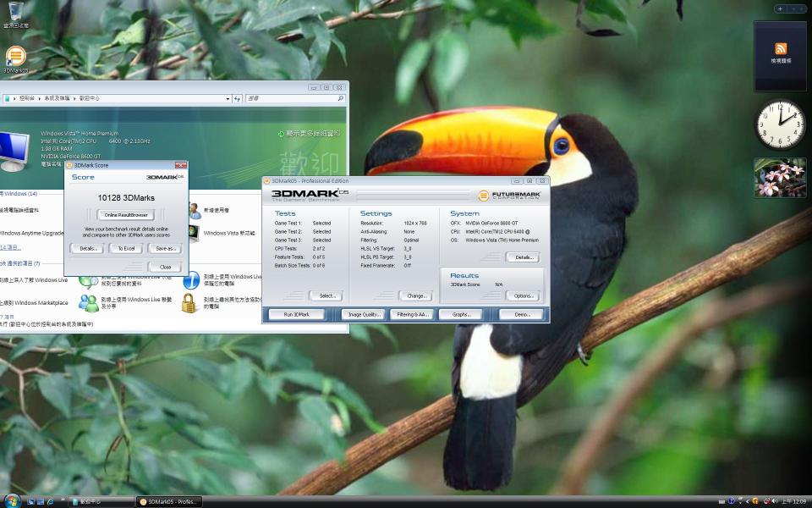Open the Filtering & AA settings
The image size is (812, 508).
(411, 314)
